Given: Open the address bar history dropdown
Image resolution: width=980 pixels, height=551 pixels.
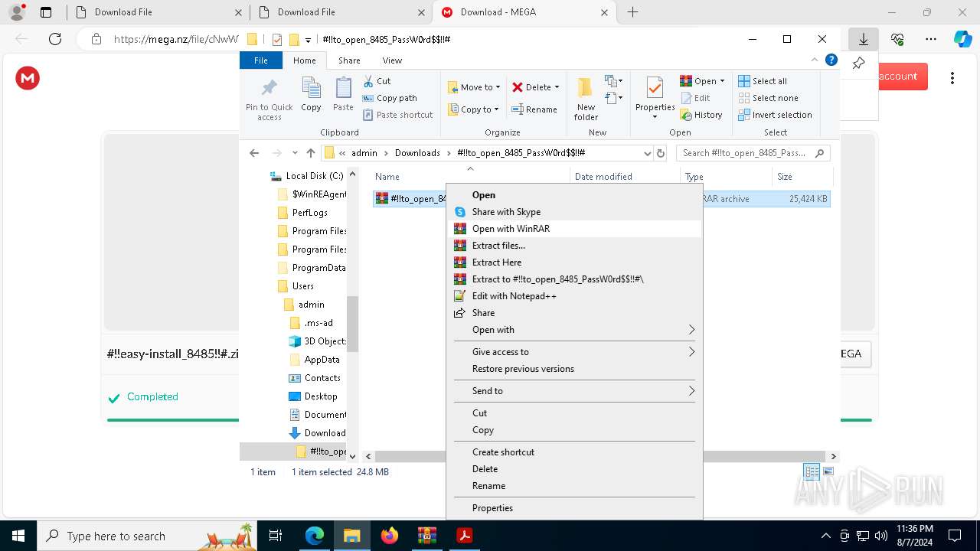Looking at the screenshot, I should (648, 153).
